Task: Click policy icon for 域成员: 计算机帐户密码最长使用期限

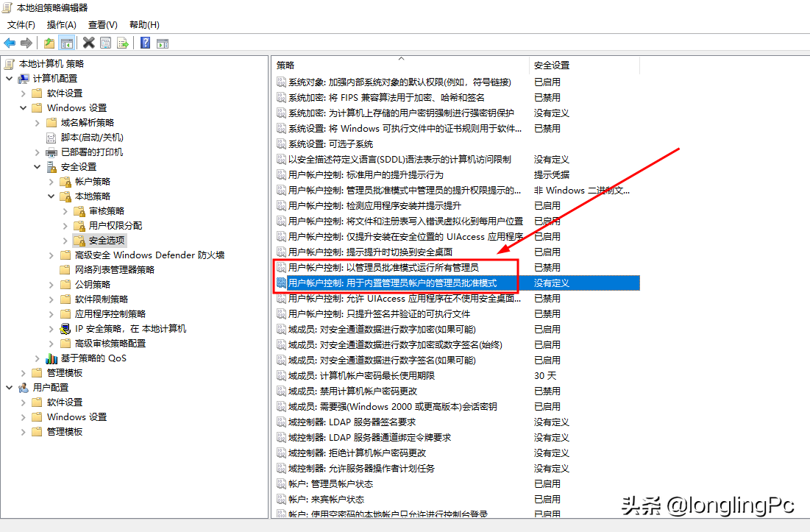Action: [281, 375]
